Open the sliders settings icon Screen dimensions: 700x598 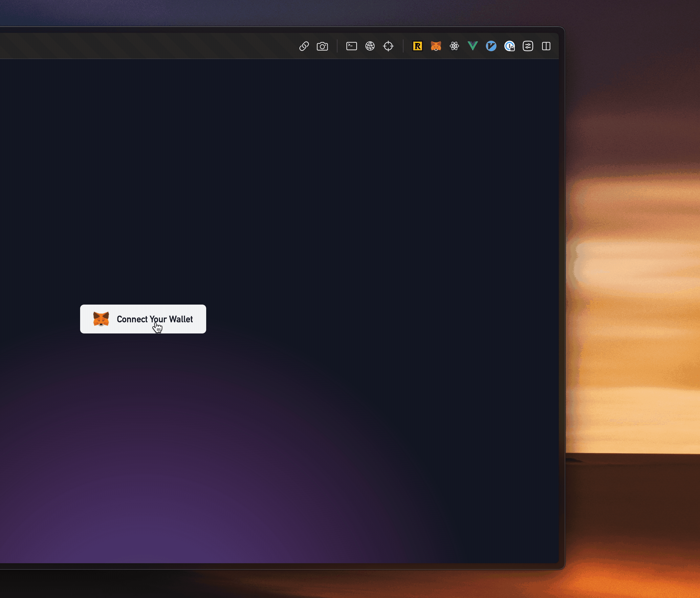tap(528, 46)
